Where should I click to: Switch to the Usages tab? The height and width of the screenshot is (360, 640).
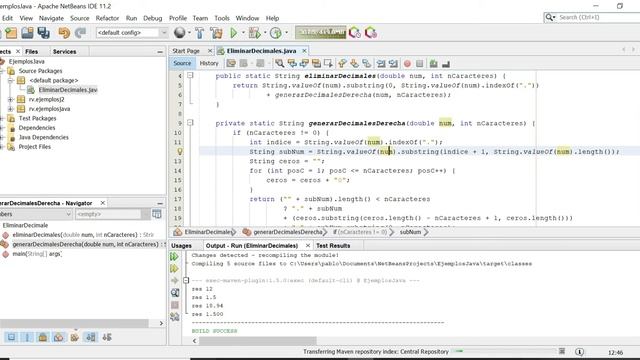point(182,246)
